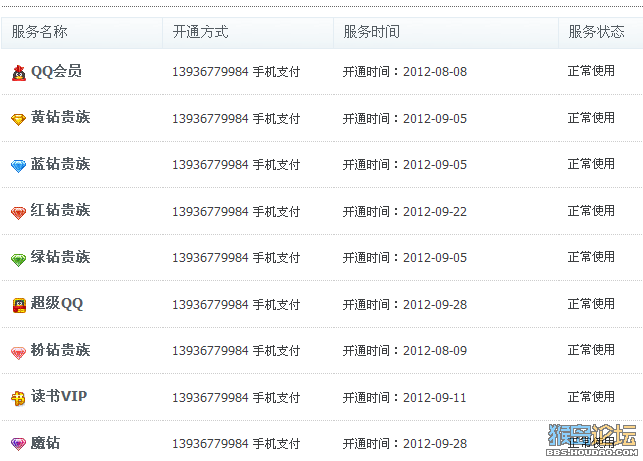
Task: Click the 魔钻 row date 2012-09-28
Action: [435, 444]
